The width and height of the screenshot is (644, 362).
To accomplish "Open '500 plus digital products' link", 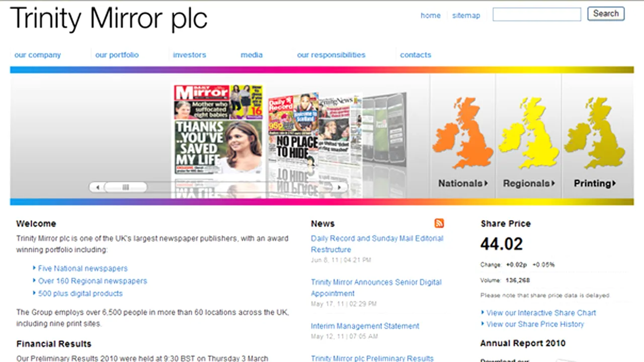I will tap(80, 293).
